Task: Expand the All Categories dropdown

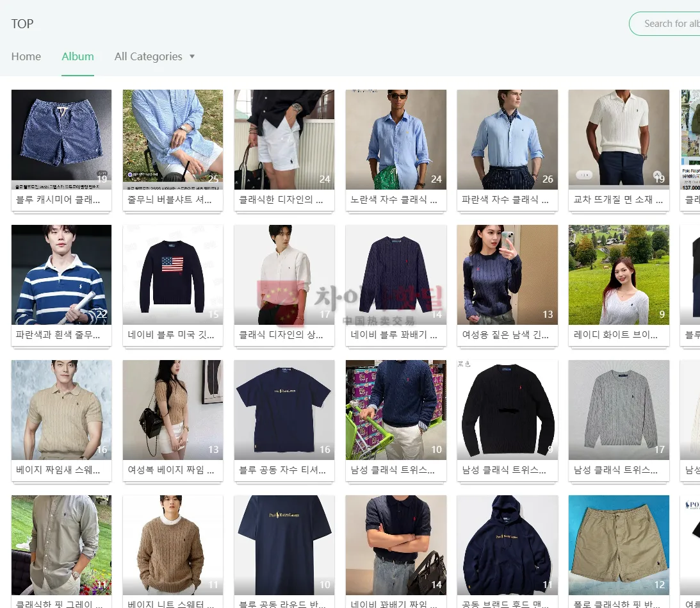Action: pos(154,56)
